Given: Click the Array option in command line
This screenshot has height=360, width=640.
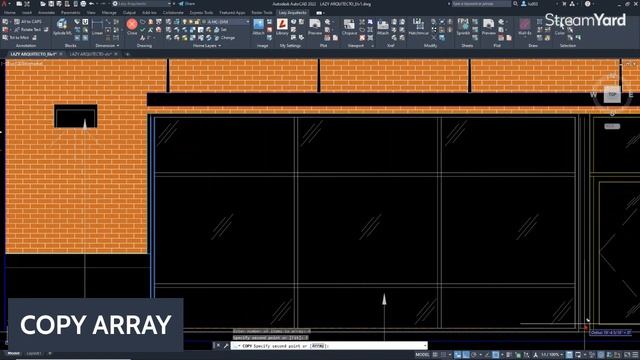Looking at the screenshot, I should 318,346.
